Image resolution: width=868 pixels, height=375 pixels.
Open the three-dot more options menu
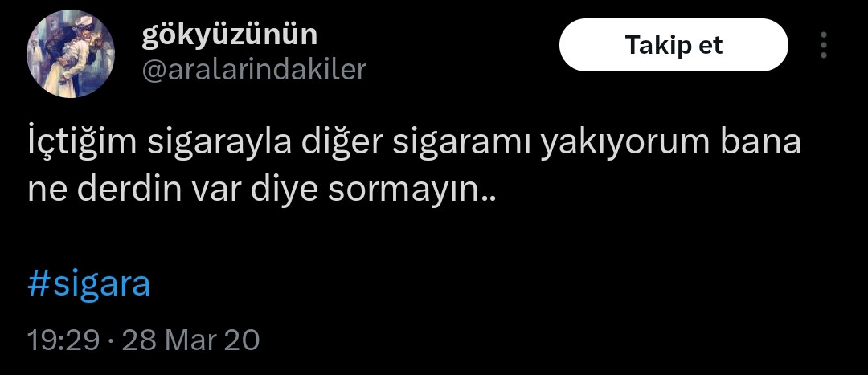click(x=824, y=45)
